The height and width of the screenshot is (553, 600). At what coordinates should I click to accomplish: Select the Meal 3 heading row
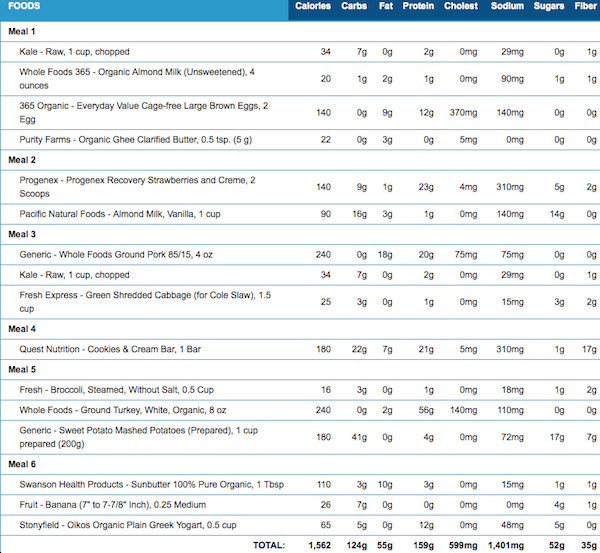pyautogui.click(x=300, y=234)
